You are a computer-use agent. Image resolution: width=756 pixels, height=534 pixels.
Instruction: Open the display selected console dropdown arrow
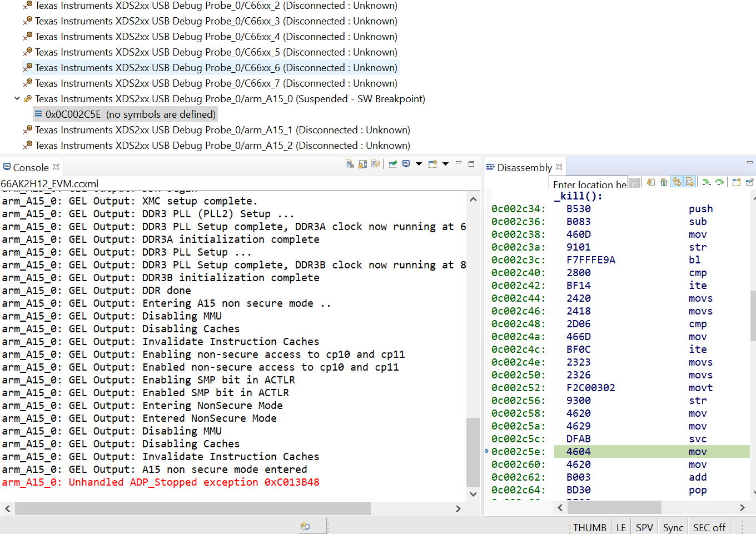click(419, 164)
